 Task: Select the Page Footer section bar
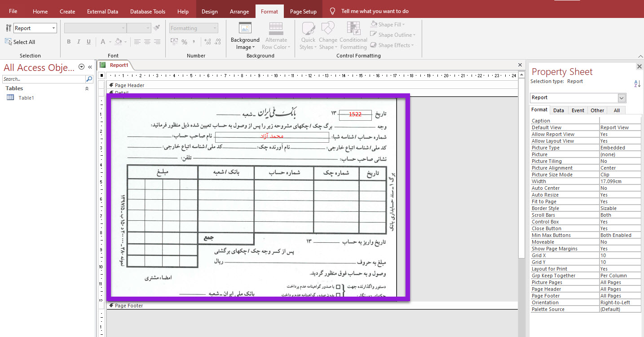click(x=312, y=306)
